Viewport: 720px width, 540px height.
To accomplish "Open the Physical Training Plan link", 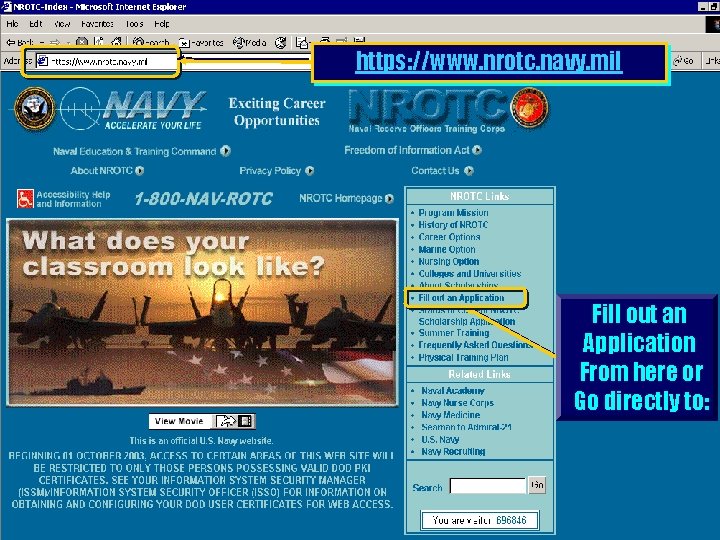I will coord(463,357).
